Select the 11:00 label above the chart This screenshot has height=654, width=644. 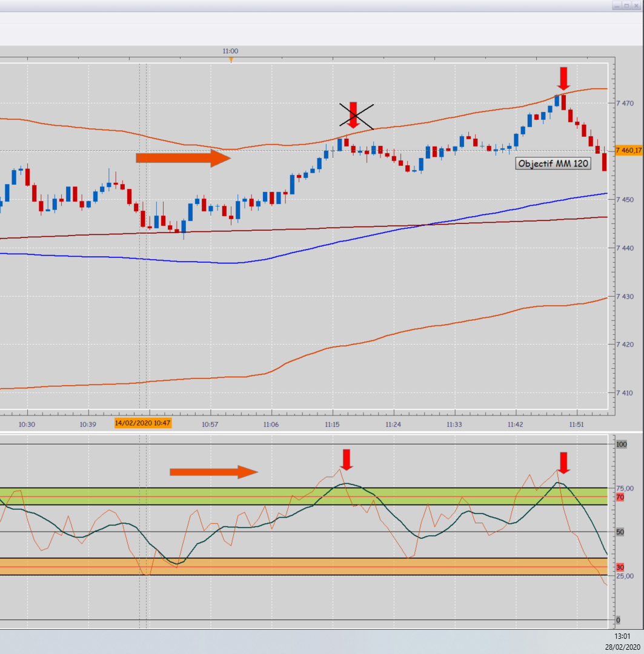(x=230, y=51)
